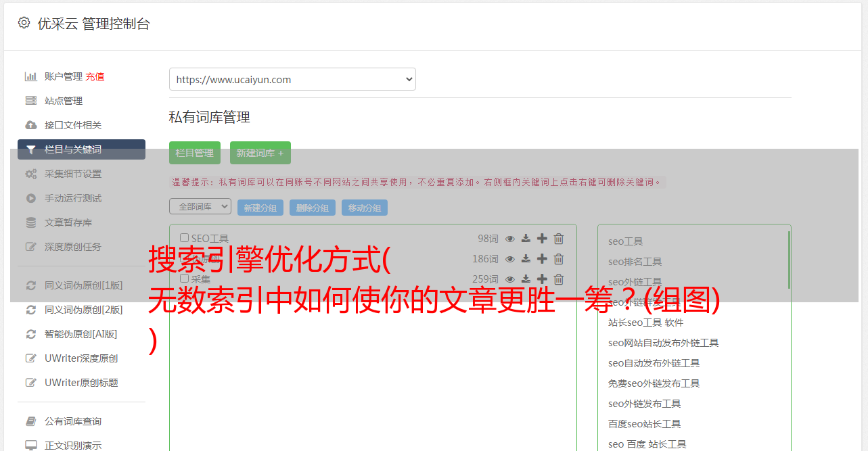
Task: Open the 全部词库 group dropdown
Action: pos(200,207)
